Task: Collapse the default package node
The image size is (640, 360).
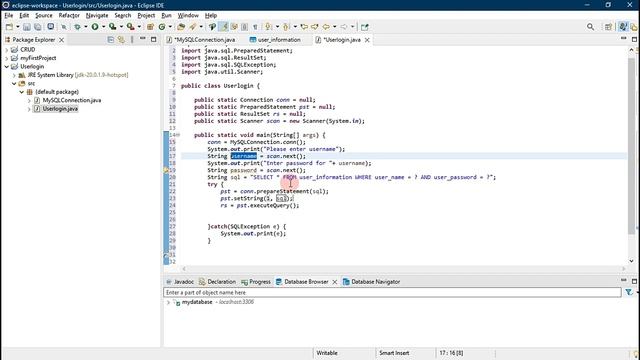Action: [22, 92]
